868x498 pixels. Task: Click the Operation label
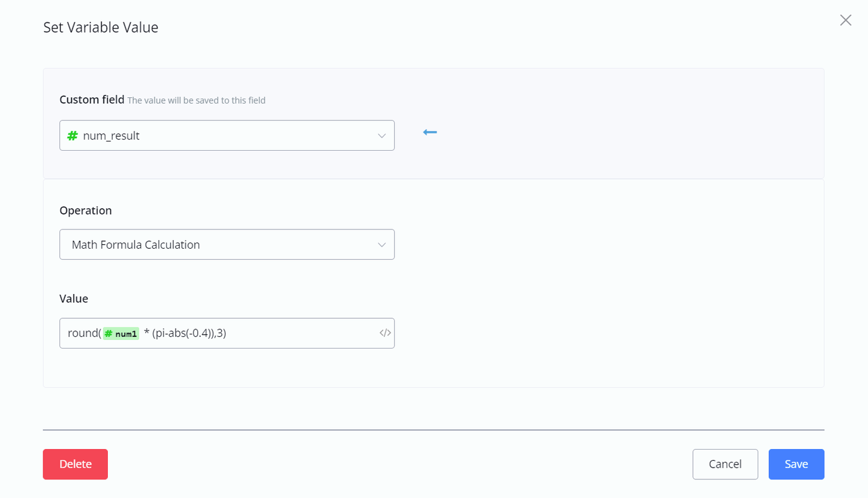point(86,210)
